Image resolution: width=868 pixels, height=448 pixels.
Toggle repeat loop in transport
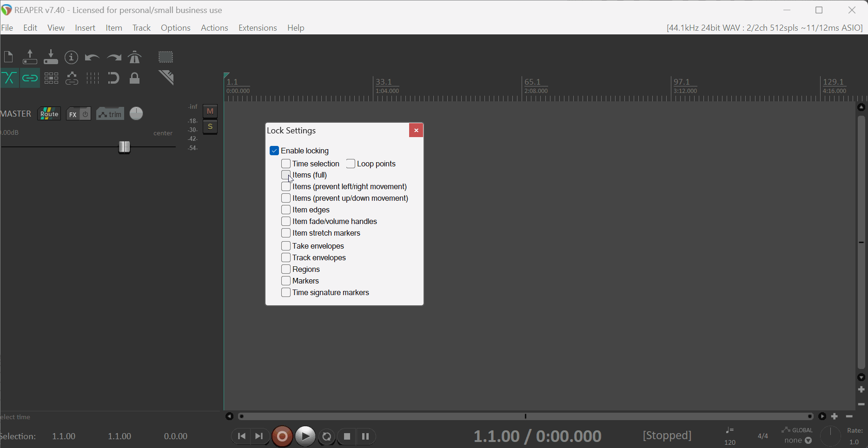pos(327,436)
